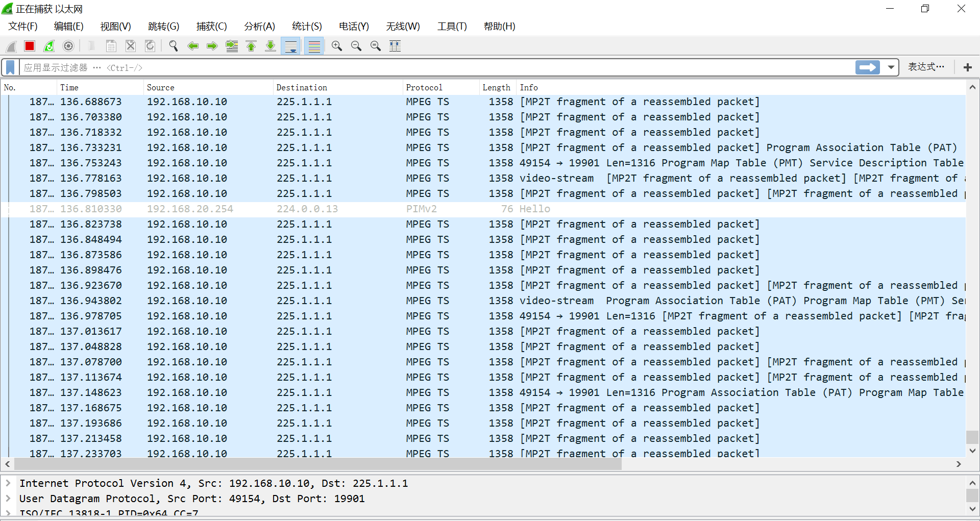Click the save capture file icon
The width and height of the screenshot is (980, 521).
pos(111,46)
